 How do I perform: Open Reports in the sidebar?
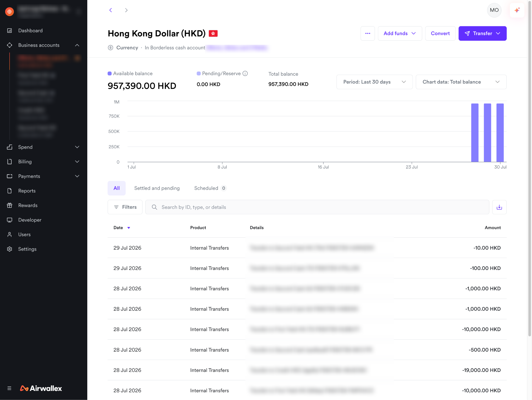(x=27, y=191)
